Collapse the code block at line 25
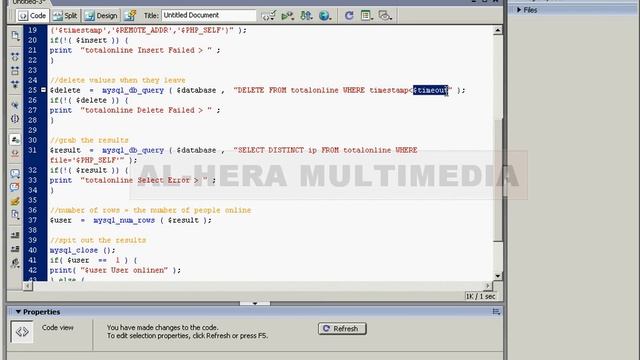Image resolution: width=640 pixels, height=360 pixels. pos(43,89)
